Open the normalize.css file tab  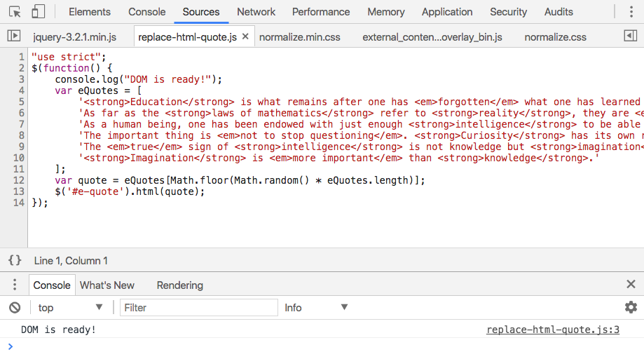pos(555,37)
